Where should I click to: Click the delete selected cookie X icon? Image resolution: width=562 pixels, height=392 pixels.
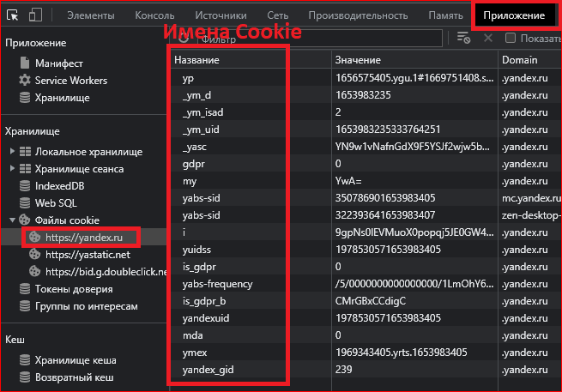(x=487, y=38)
